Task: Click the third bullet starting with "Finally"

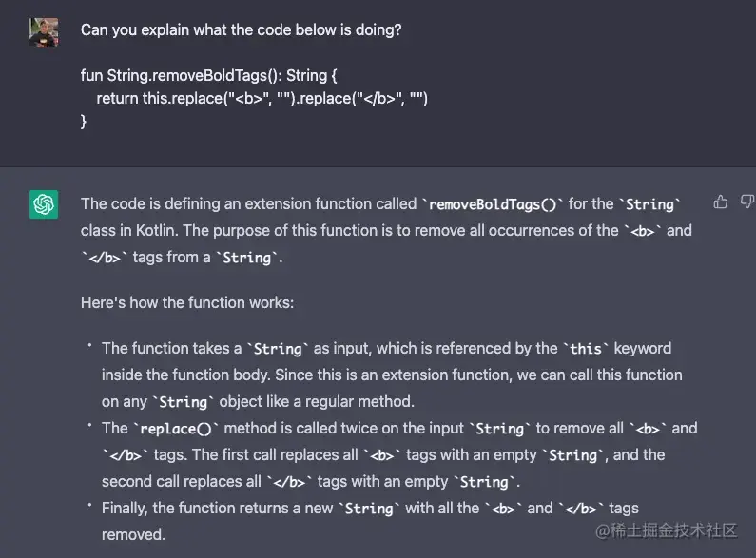Action: [370, 521]
